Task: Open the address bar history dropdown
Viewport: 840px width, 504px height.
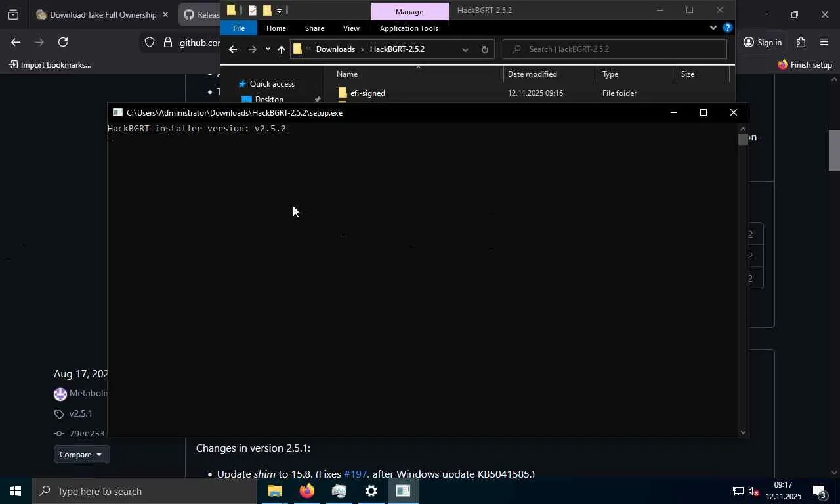Action: pos(465,49)
